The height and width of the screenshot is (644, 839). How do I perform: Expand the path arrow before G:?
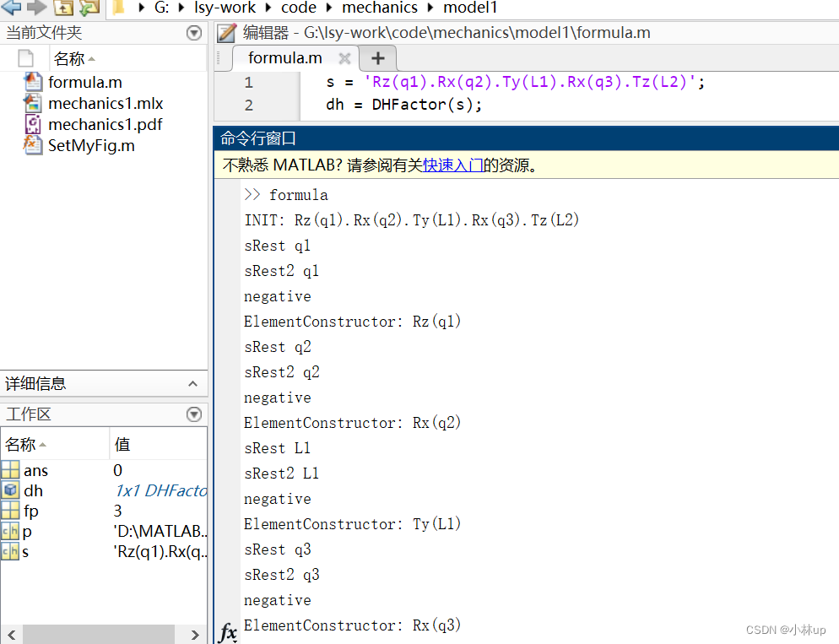tap(141, 8)
